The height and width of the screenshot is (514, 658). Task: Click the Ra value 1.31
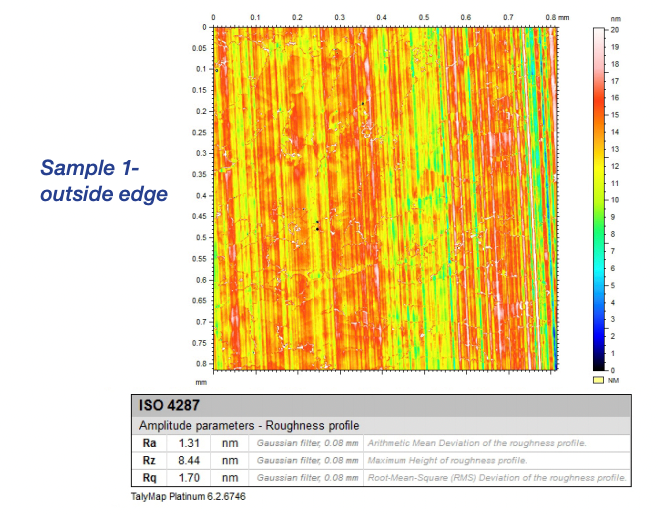[x=190, y=443]
